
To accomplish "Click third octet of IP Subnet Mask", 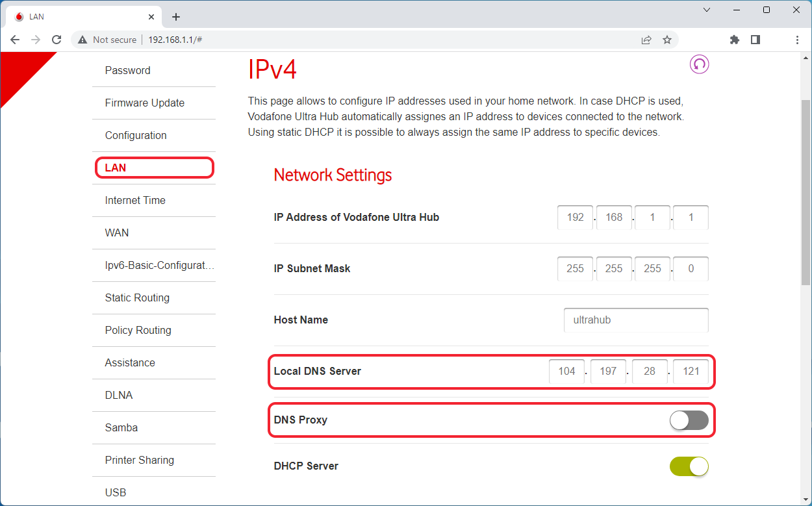I will 652,269.
